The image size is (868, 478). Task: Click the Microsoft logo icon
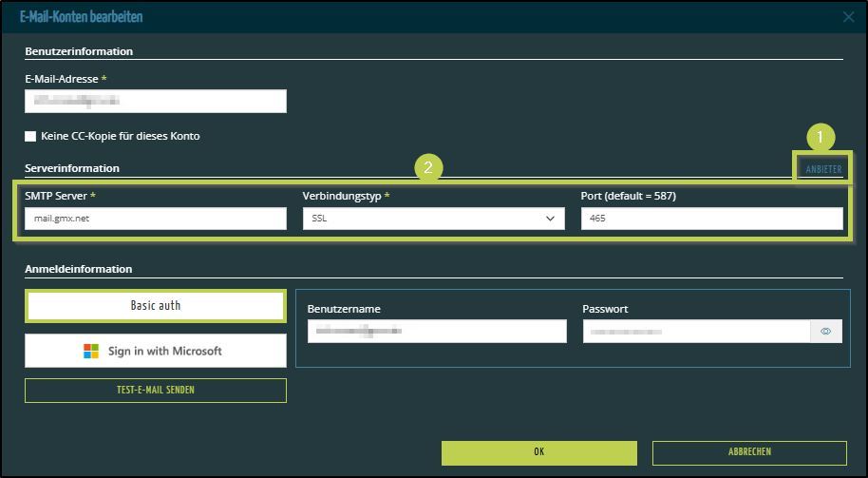pos(91,351)
